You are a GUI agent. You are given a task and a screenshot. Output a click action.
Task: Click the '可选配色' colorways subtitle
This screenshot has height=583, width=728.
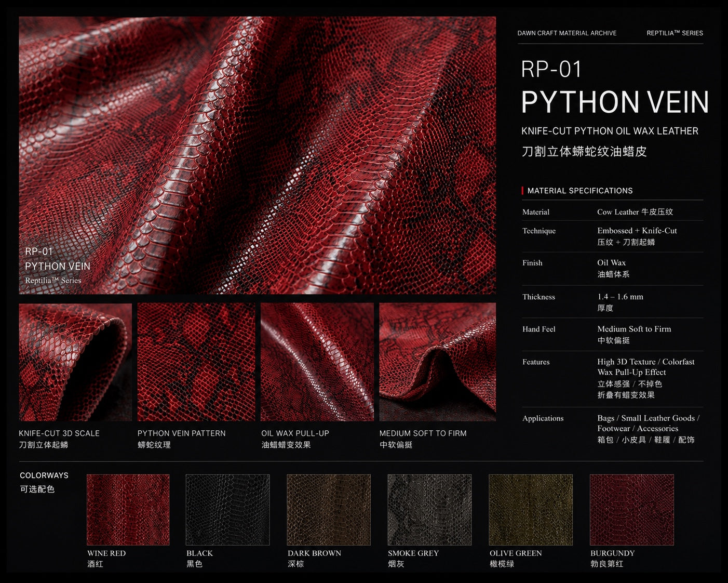click(37, 489)
